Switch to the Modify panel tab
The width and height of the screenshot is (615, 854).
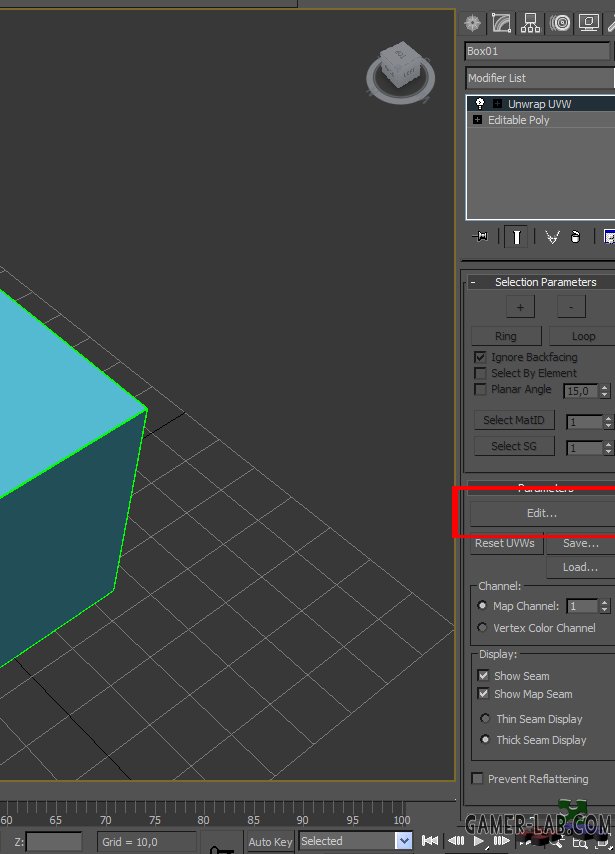click(502, 22)
